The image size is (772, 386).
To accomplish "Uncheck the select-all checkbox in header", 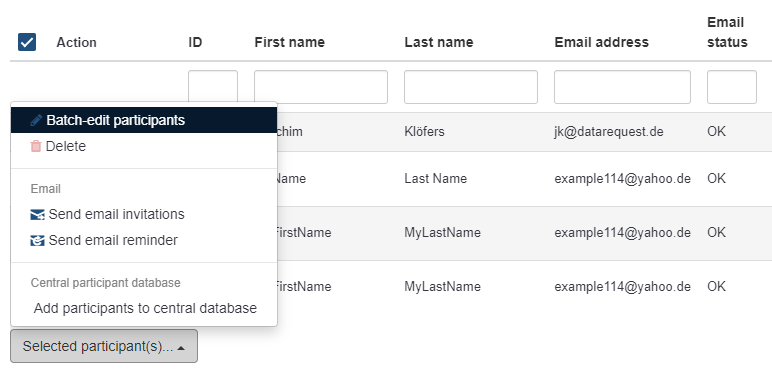I will [27, 42].
